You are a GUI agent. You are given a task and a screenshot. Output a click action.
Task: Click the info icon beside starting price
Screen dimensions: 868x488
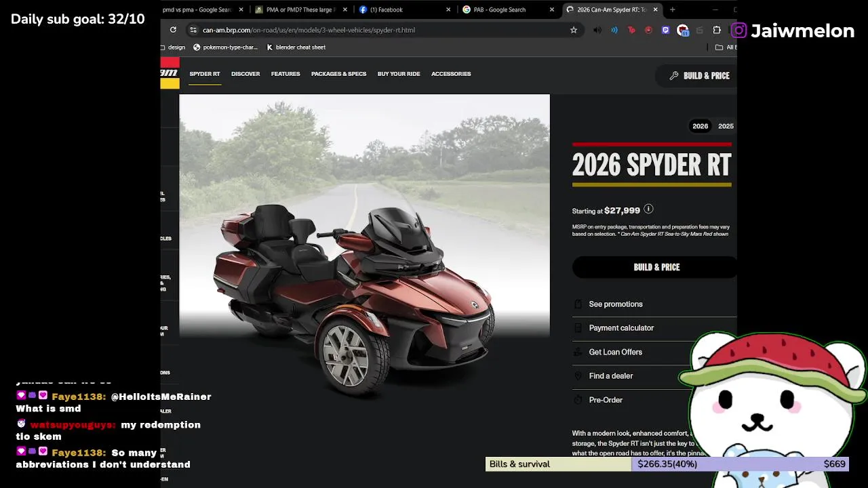[648, 209]
